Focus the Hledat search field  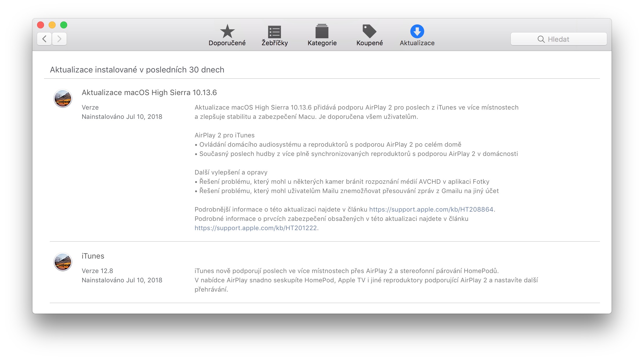coord(559,39)
